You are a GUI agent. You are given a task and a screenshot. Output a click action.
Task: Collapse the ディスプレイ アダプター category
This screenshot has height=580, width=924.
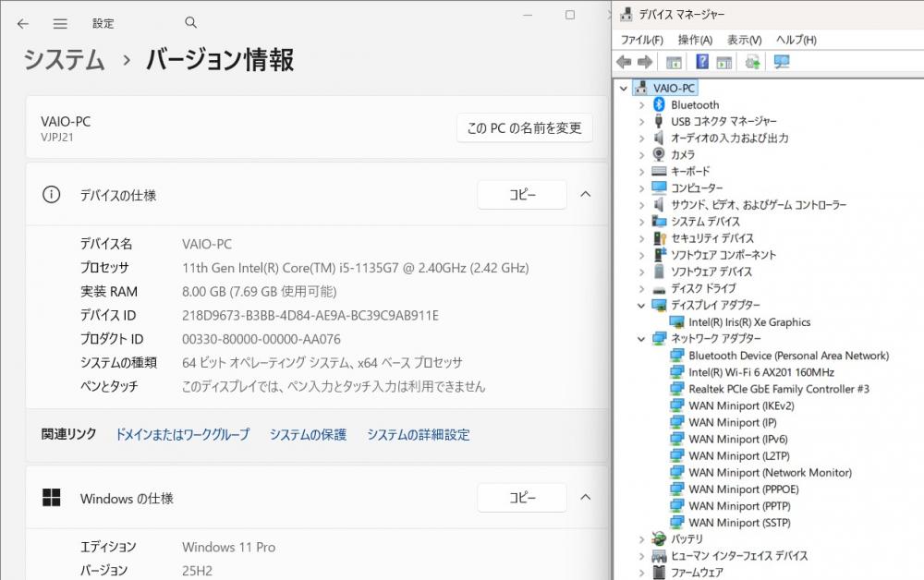(642, 306)
